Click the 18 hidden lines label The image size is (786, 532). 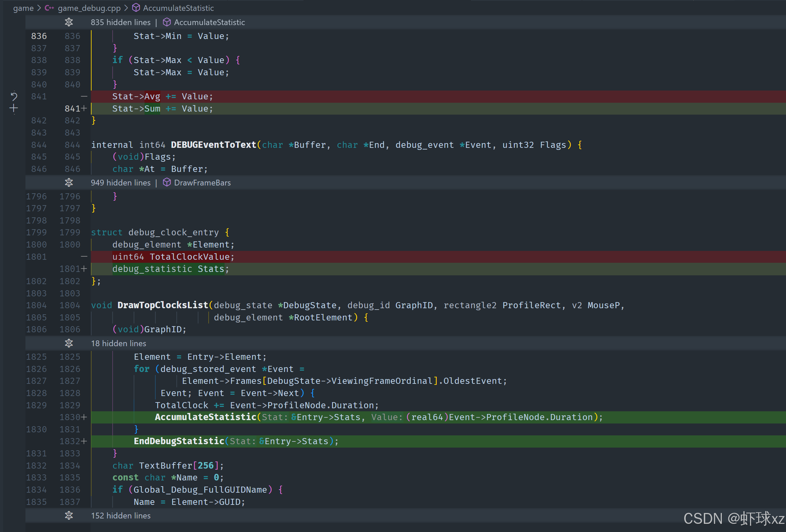pos(118,343)
